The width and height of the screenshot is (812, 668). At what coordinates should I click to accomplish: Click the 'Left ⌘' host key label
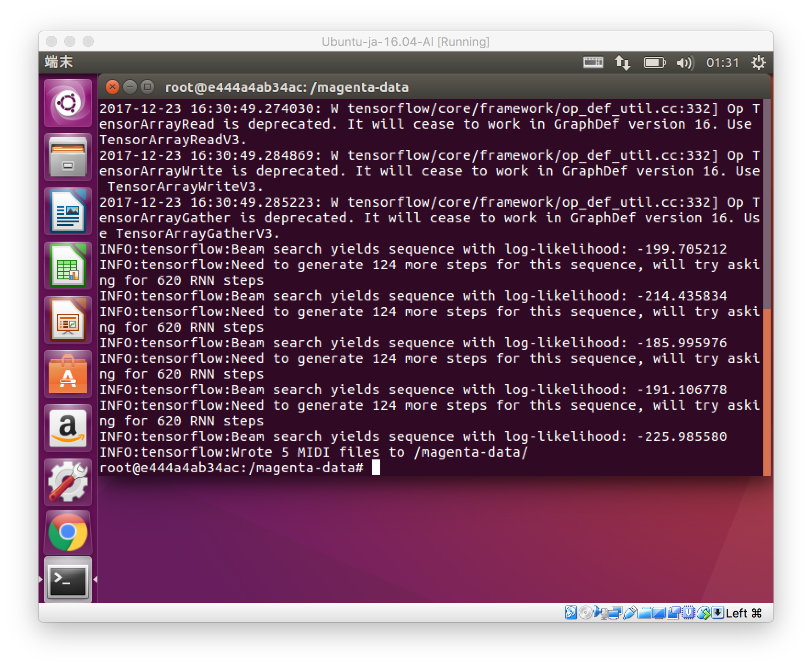click(x=744, y=613)
